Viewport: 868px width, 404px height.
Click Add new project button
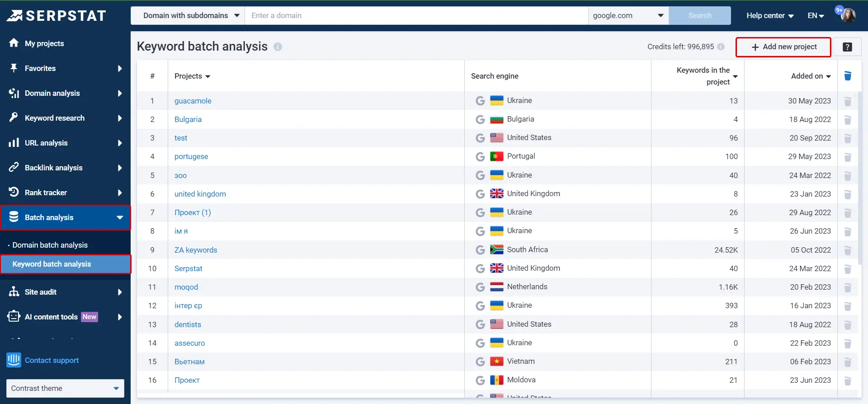pyautogui.click(x=783, y=47)
